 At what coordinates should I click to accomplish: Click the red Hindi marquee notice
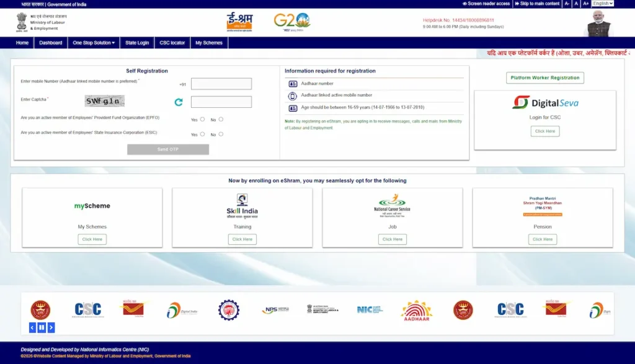[559, 53]
